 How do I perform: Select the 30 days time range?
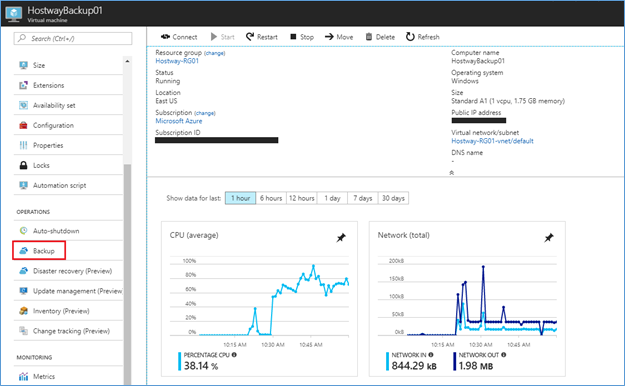(x=393, y=198)
